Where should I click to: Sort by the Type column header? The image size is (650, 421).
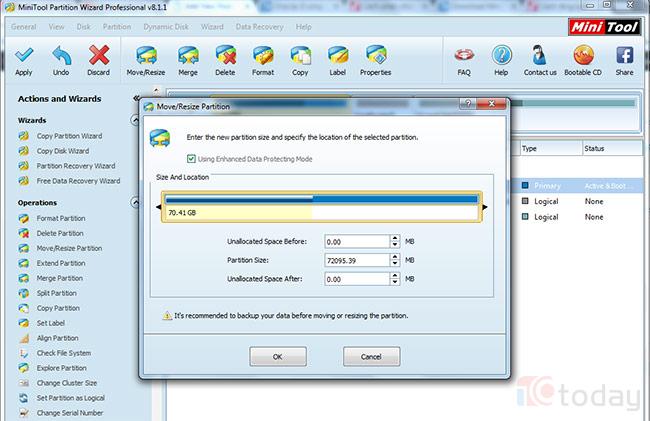click(x=551, y=148)
